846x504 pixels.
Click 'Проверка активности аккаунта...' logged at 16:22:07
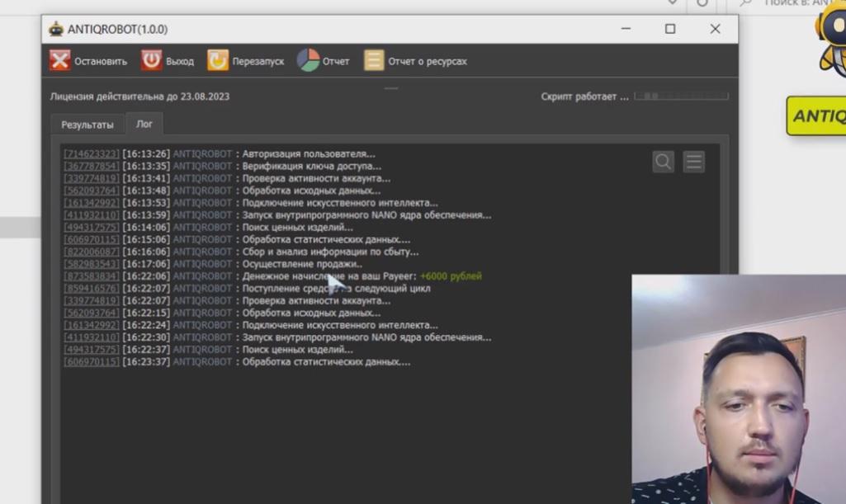pyautogui.click(x=316, y=301)
